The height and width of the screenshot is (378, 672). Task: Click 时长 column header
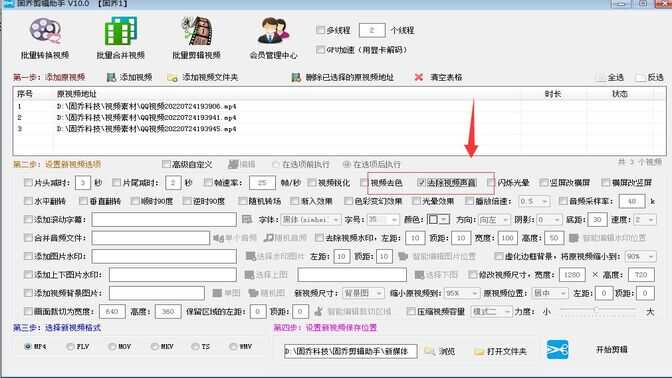click(553, 94)
